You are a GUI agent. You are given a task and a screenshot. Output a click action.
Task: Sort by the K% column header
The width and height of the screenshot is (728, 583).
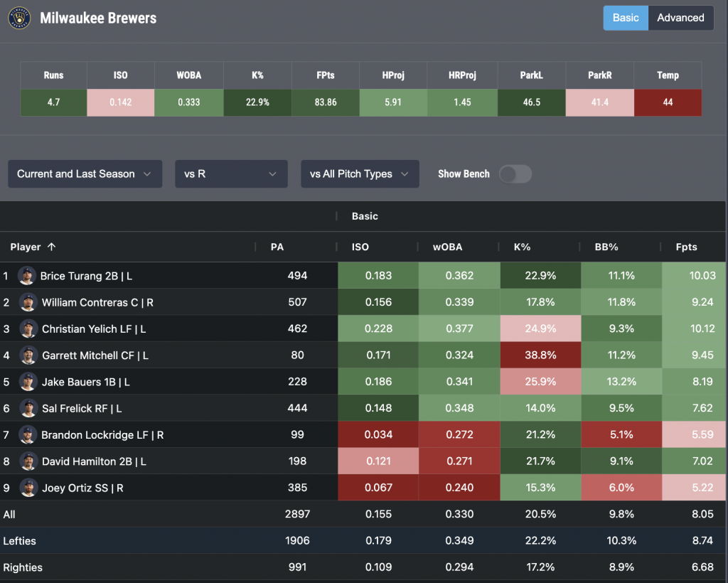point(523,247)
